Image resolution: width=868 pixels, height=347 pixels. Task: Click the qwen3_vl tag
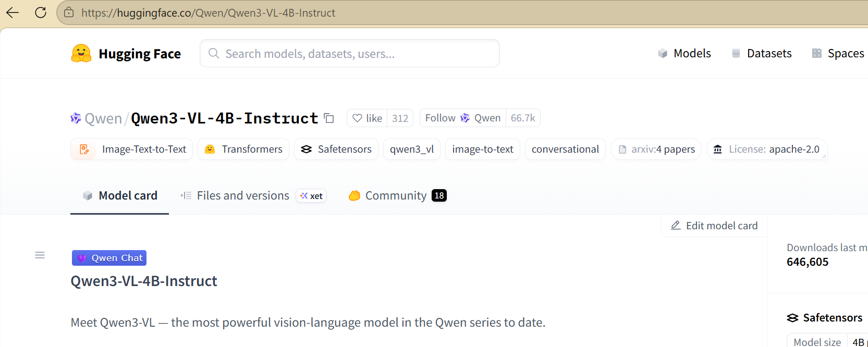click(412, 150)
